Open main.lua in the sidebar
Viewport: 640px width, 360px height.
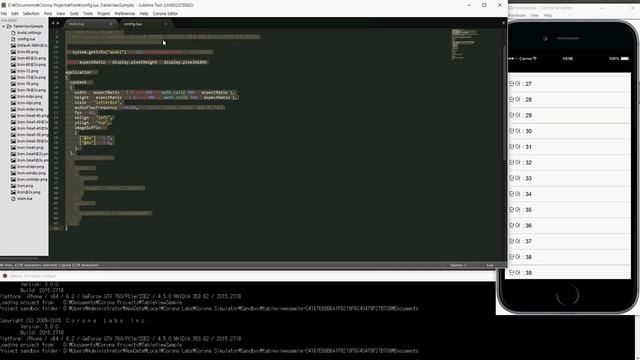click(24, 198)
